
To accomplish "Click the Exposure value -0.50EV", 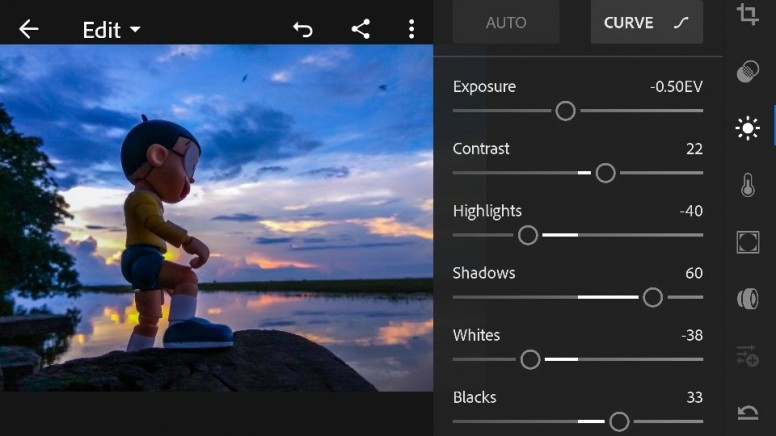I will click(676, 87).
